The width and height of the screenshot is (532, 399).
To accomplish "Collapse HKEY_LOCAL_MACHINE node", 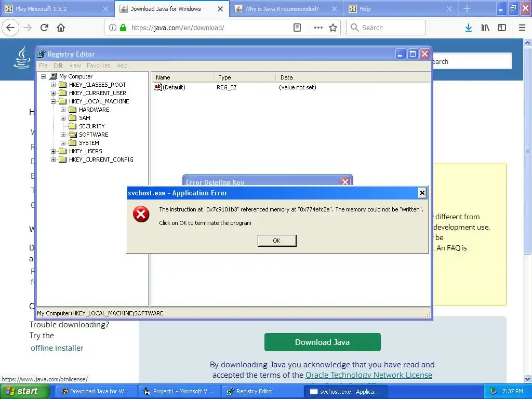I will pyautogui.click(x=54, y=101).
